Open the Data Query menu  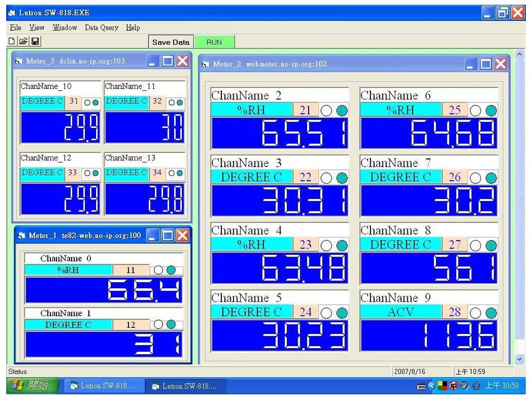pyautogui.click(x=101, y=28)
